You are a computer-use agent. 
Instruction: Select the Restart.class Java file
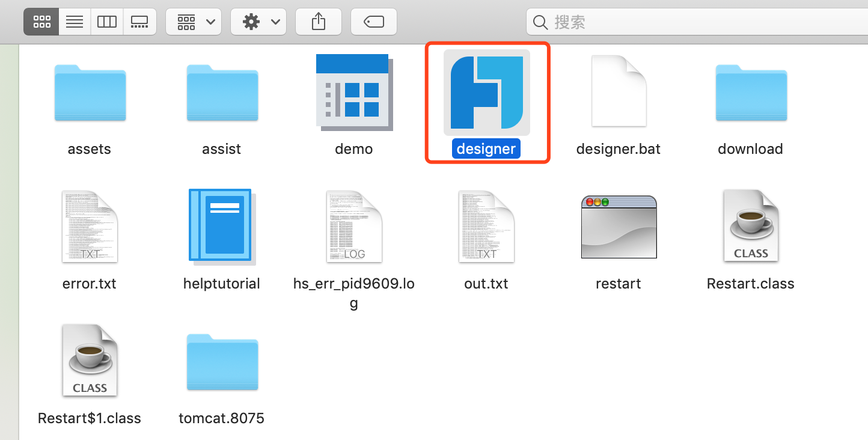pyautogui.click(x=751, y=227)
